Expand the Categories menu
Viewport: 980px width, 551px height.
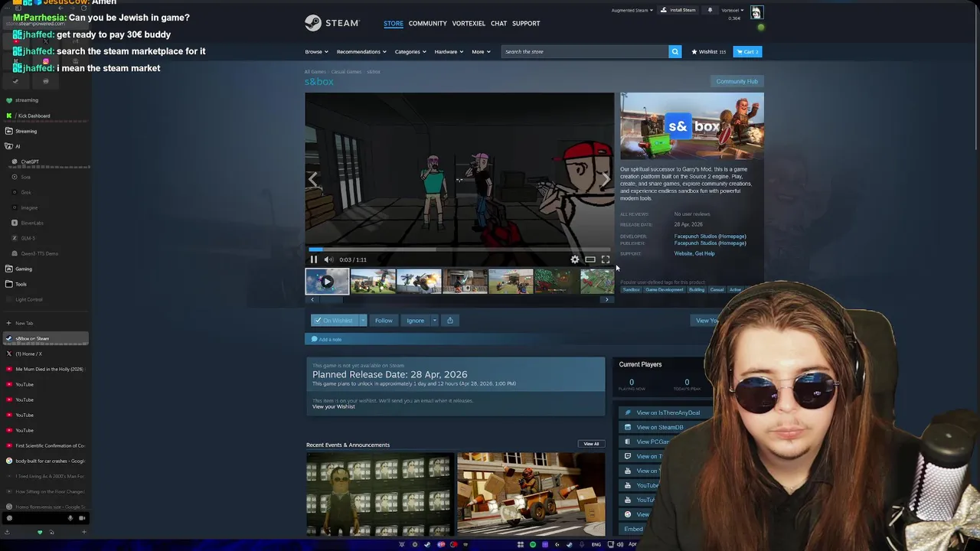[x=410, y=51]
